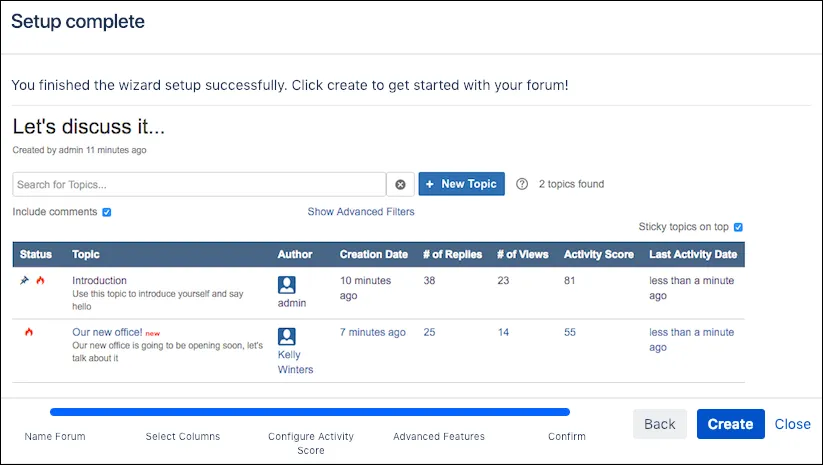Select the Confirm step
This screenshot has height=465, width=823.
coord(567,436)
